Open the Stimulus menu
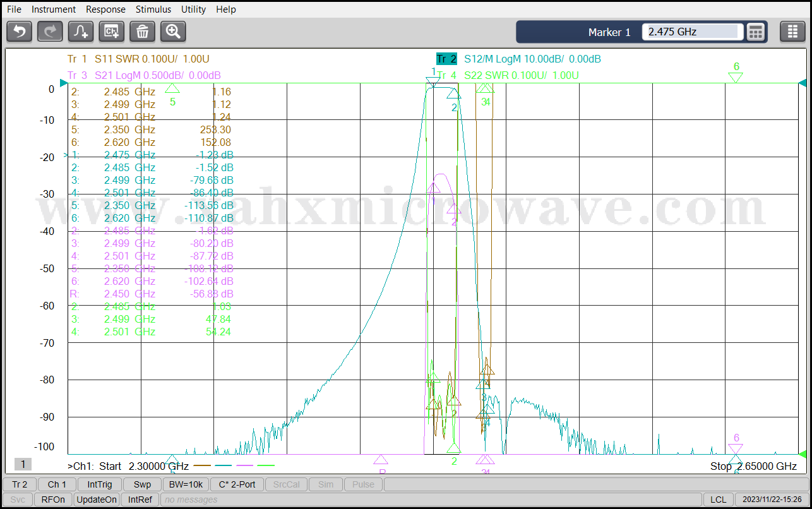Viewport: 812px width, 509px height. coord(153,9)
